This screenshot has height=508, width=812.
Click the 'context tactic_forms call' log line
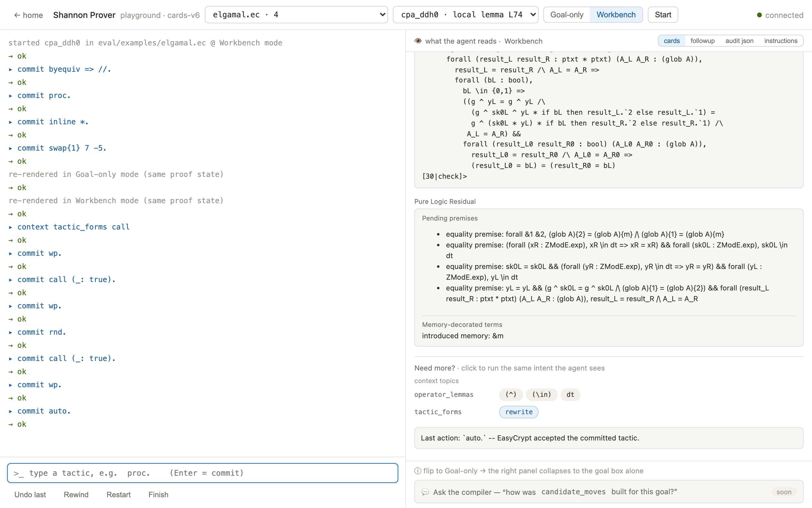click(69, 227)
